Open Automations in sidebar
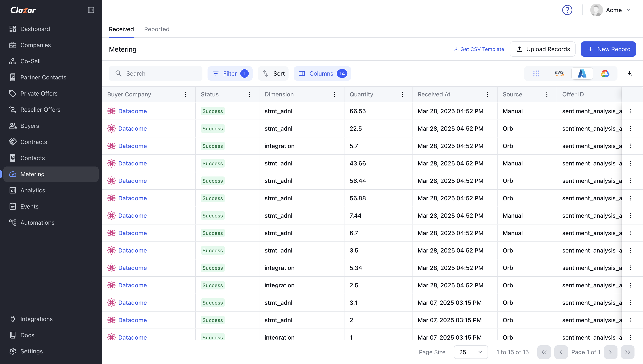 click(51, 223)
